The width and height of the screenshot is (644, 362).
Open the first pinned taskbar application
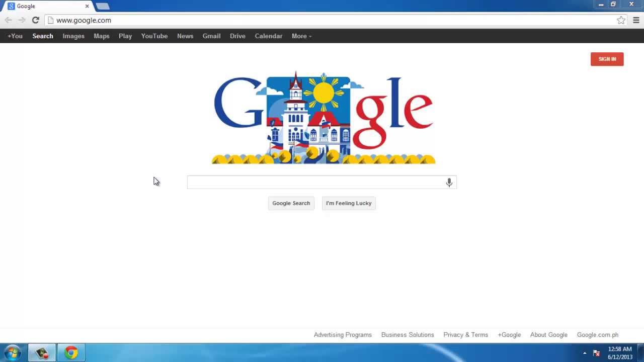tap(42, 353)
